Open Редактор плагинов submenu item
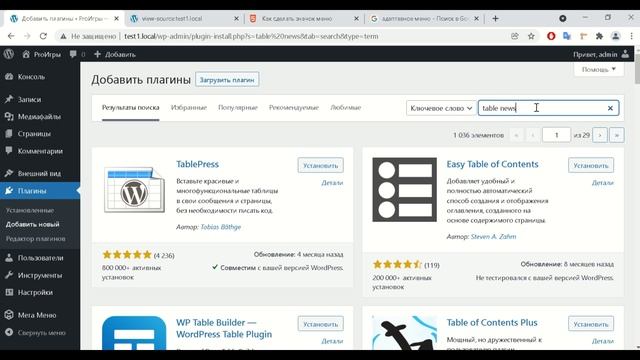This screenshot has height=360, width=640. tap(36, 239)
